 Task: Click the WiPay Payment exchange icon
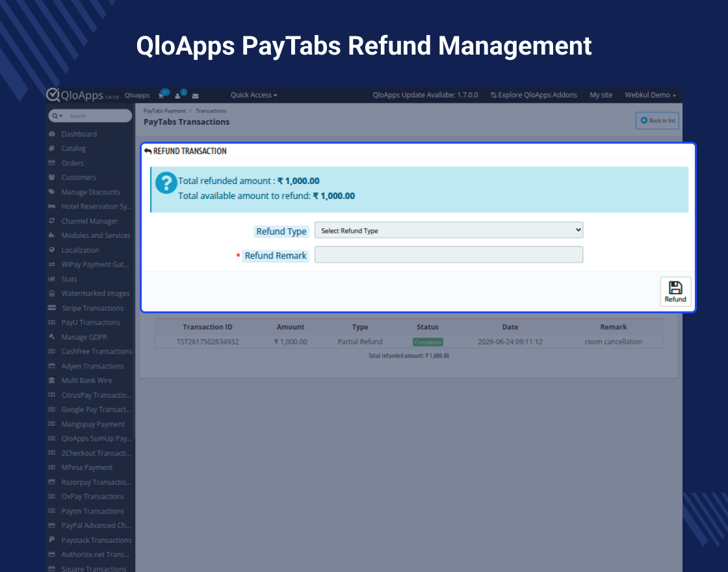coord(51,264)
